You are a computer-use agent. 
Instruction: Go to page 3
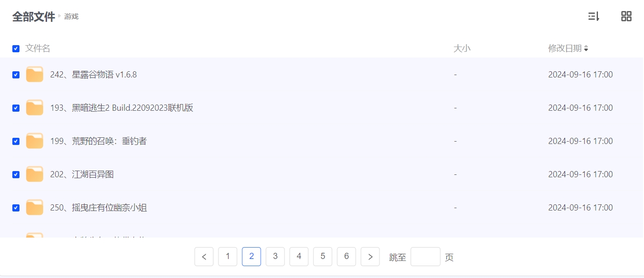[275, 257]
